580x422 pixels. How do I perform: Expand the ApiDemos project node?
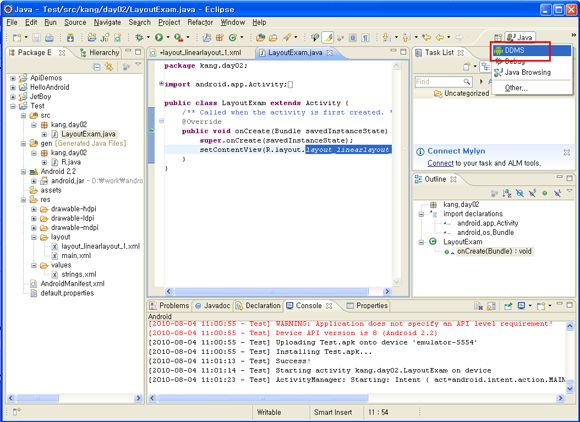[x=13, y=78]
